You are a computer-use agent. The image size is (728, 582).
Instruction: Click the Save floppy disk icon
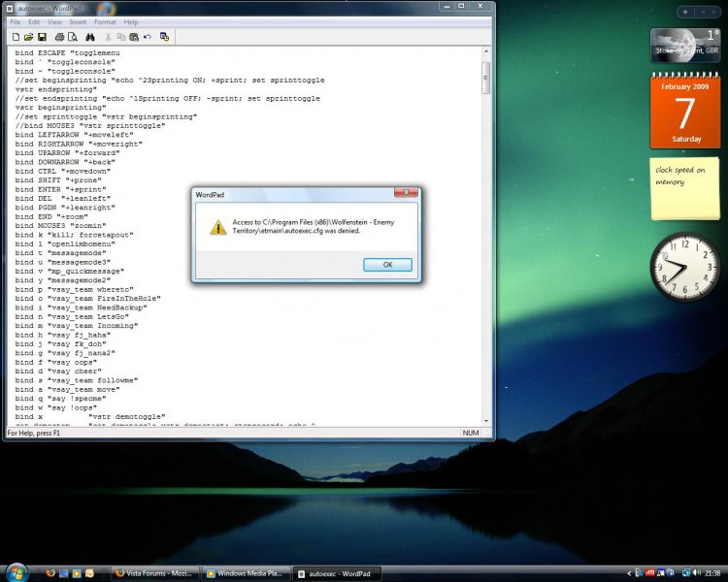point(42,37)
